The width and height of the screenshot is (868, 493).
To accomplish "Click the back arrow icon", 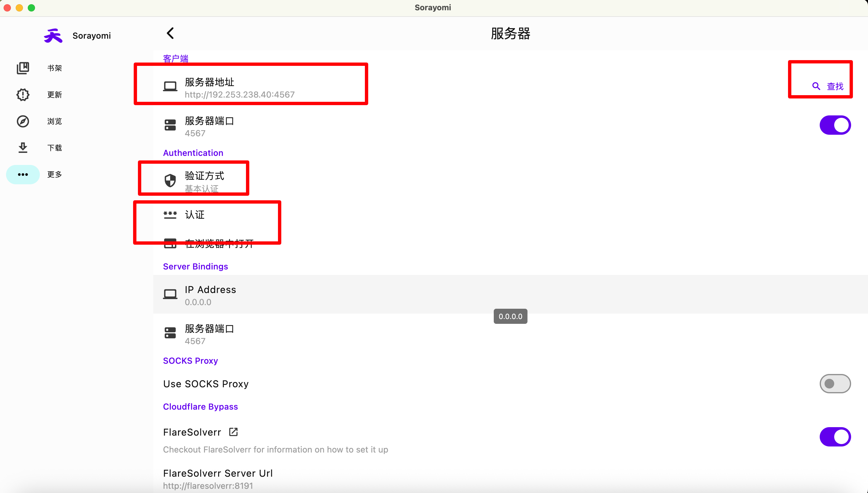I will point(170,33).
